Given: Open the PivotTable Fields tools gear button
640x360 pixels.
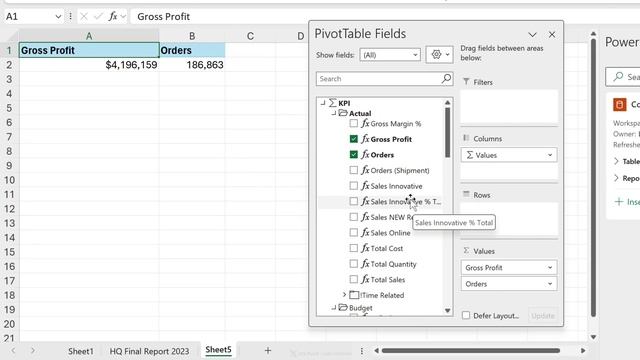Looking at the screenshot, I should pos(439,54).
